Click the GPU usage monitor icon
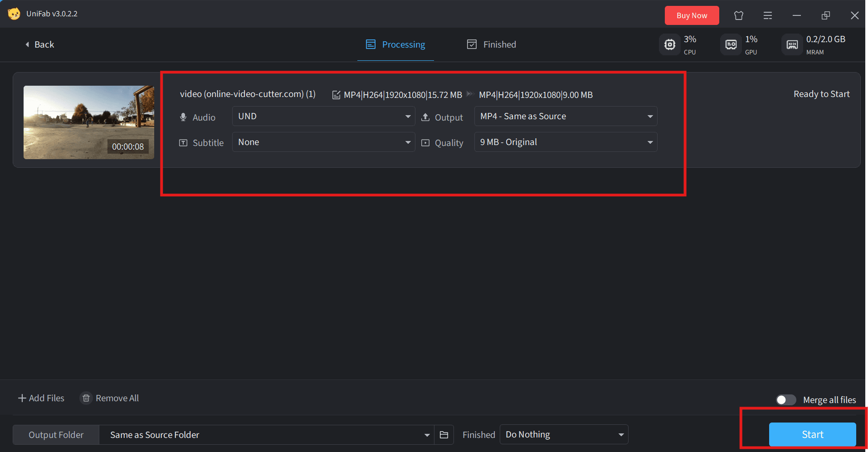Viewport: 868px width, 452px height. click(x=731, y=44)
